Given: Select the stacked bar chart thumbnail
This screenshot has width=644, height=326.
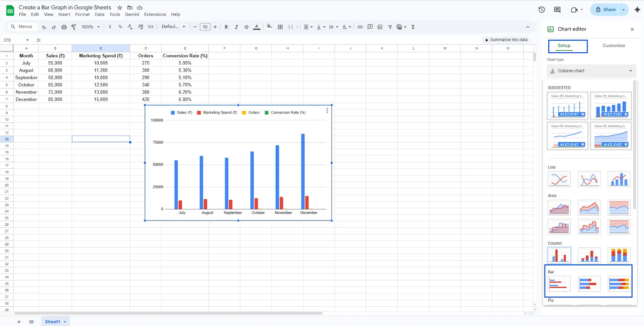Looking at the screenshot, I should click(x=589, y=284).
